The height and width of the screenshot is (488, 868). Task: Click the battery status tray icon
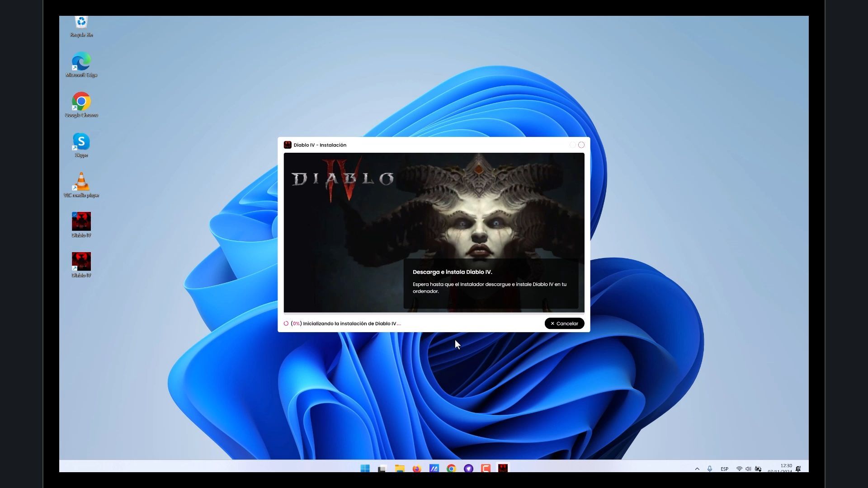tap(758, 469)
